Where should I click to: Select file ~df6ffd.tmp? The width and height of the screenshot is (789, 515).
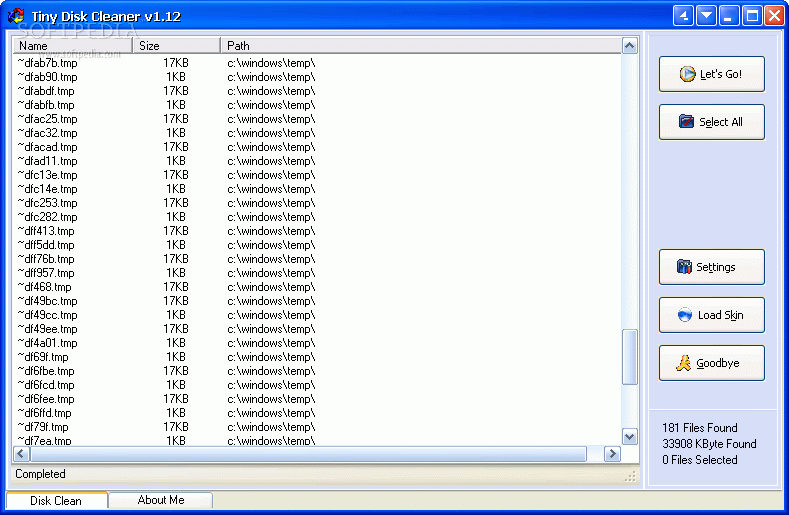point(45,413)
